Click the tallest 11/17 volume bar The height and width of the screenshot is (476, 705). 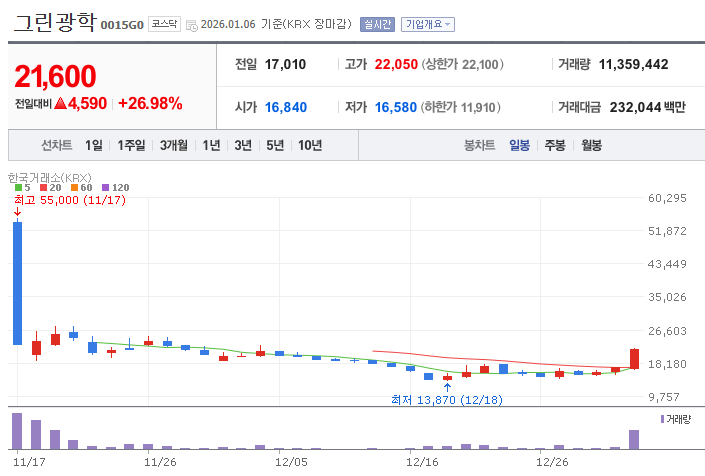point(17,431)
